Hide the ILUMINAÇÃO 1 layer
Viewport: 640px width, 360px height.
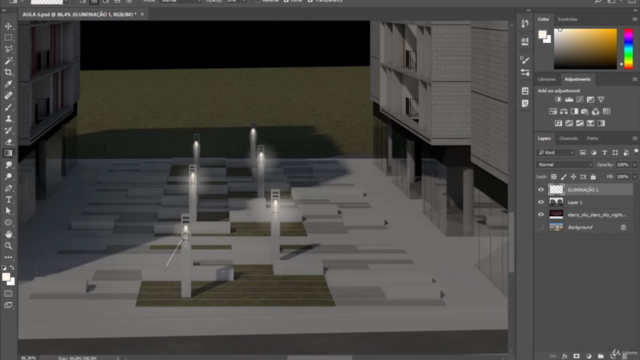pyautogui.click(x=541, y=190)
